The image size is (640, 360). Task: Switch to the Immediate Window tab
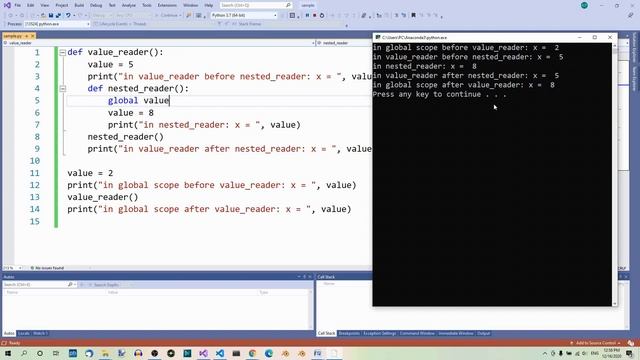pos(456,333)
